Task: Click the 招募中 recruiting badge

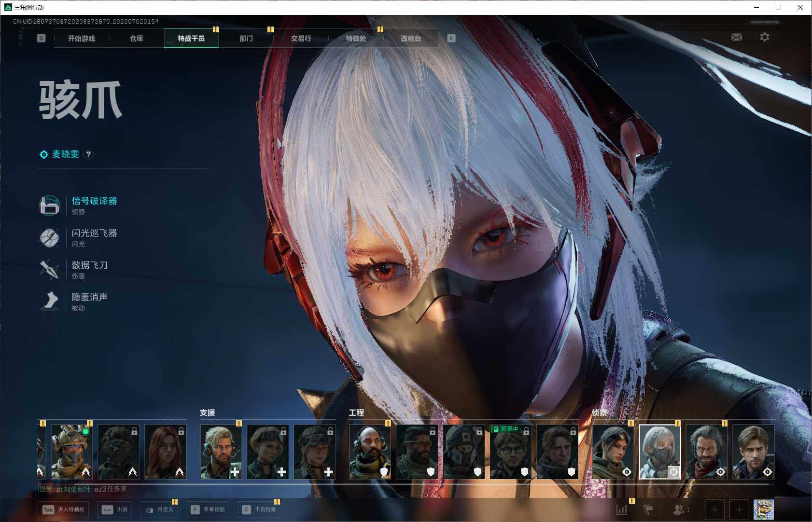Action: tap(505, 429)
